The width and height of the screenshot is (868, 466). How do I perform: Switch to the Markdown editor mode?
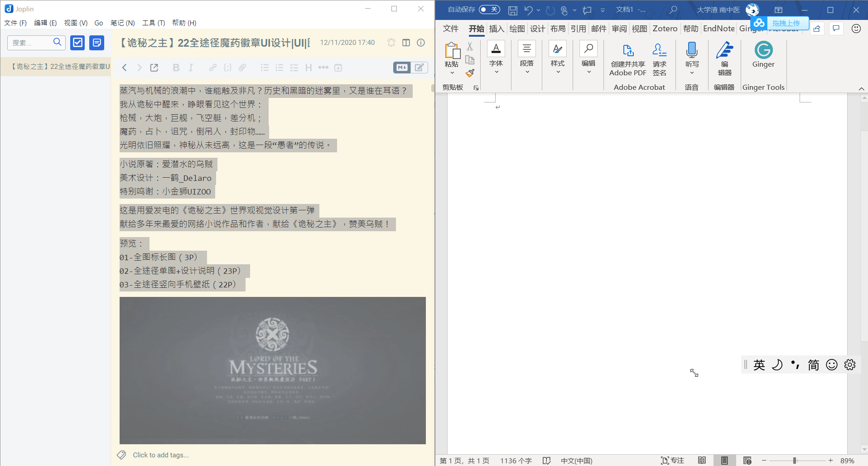click(x=402, y=68)
